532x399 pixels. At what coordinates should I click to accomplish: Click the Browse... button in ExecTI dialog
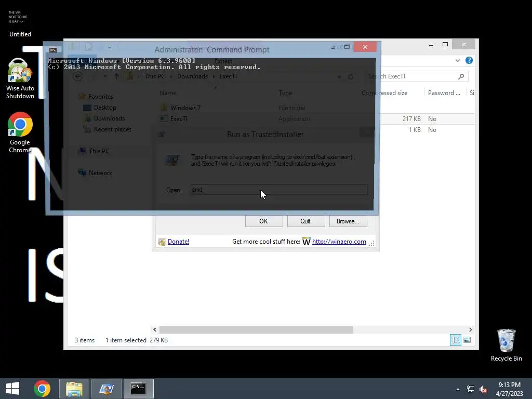pyautogui.click(x=348, y=221)
